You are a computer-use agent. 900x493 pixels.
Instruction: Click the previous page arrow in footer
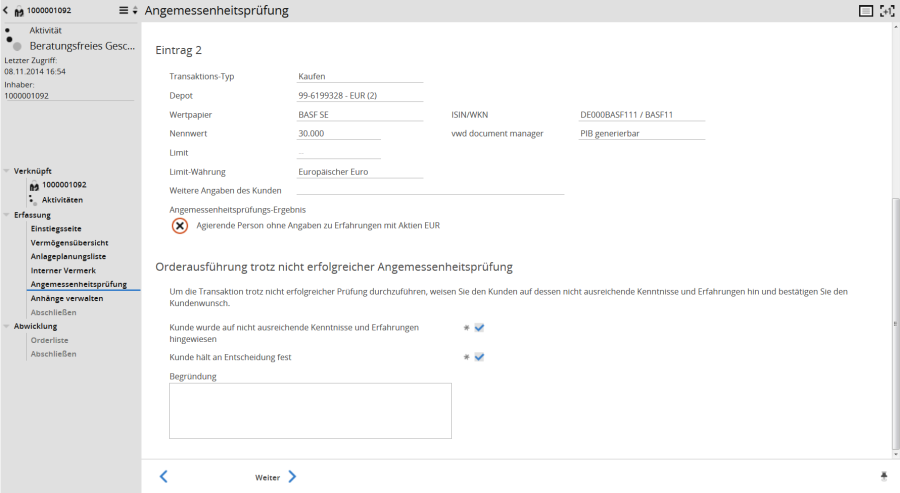coord(164,477)
